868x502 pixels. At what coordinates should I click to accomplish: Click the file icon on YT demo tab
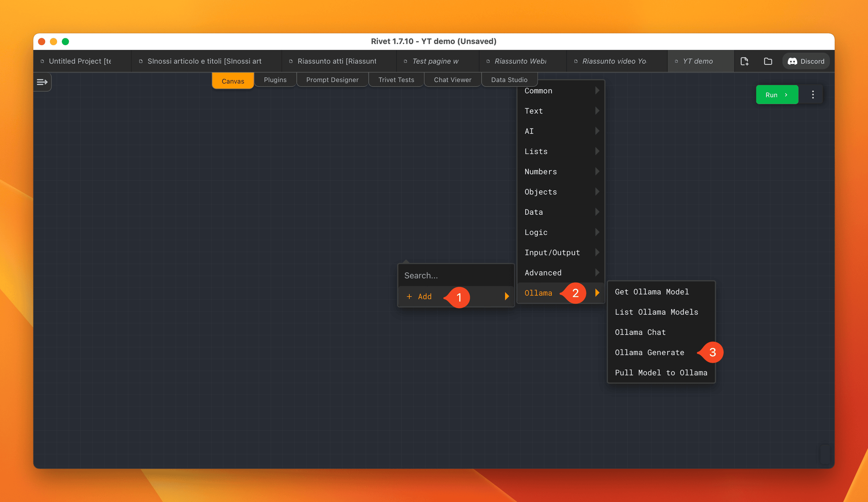pyautogui.click(x=676, y=61)
